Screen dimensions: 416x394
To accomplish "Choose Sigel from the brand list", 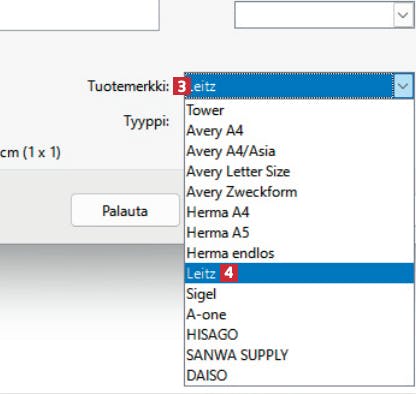I will point(299,294).
